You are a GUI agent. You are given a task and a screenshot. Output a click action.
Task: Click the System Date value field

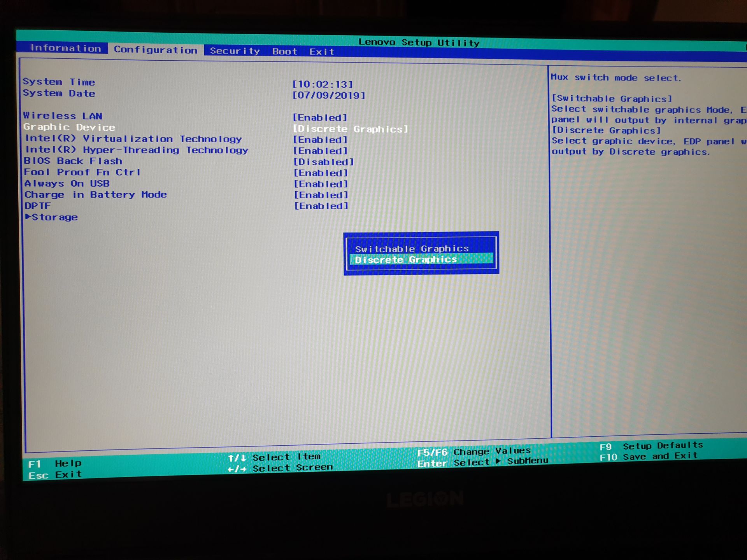tap(329, 95)
